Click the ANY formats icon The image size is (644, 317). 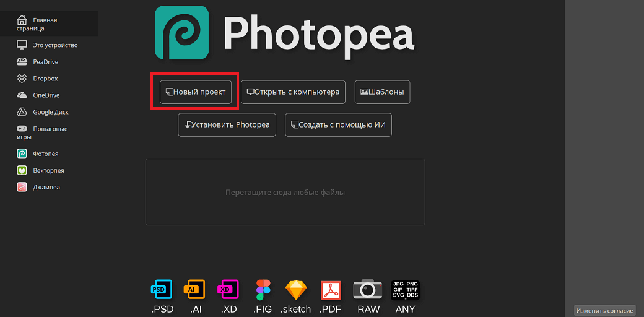tap(406, 289)
